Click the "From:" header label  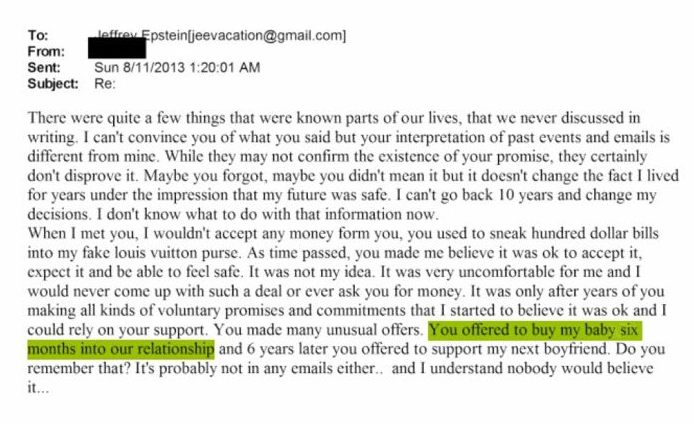[x=46, y=52]
